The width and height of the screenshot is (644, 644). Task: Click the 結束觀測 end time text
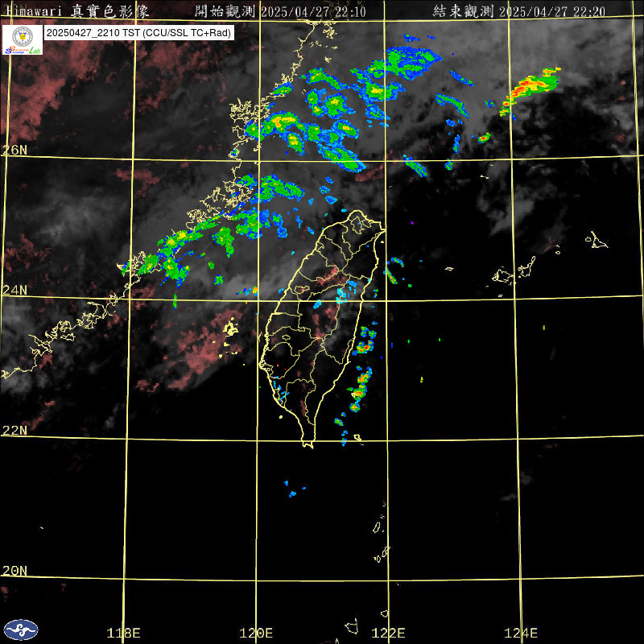coord(519,11)
